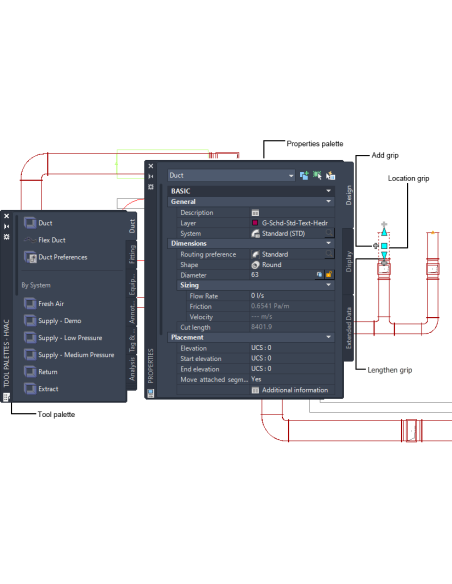Viewport: 452px width, 584px height.
Task: Open Duct Preferences tool
Action: pos(55,257)
